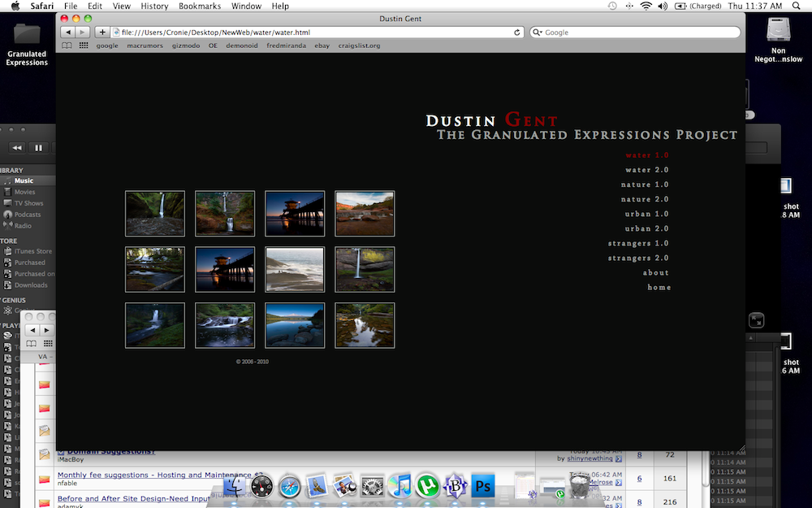
Task: Open the demonoid bookmark
Action: point(242,46)
